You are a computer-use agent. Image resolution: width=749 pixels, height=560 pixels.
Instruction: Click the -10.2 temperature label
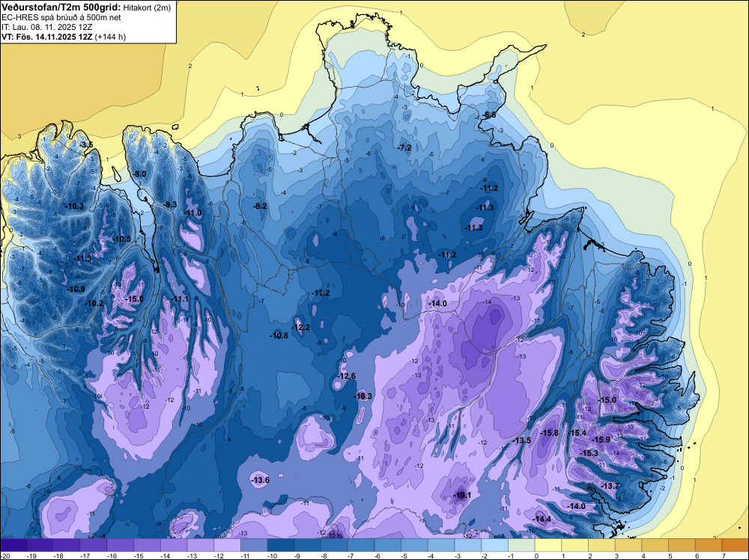(94, 303)
